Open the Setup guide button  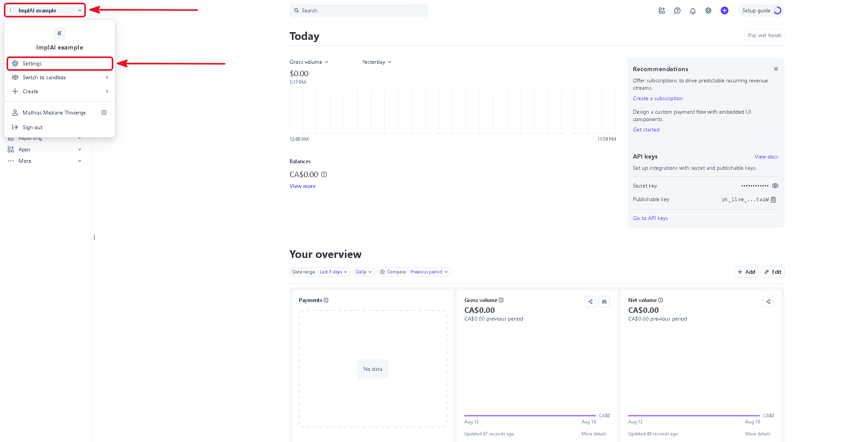pyautogui.click(x=761, y=10)
